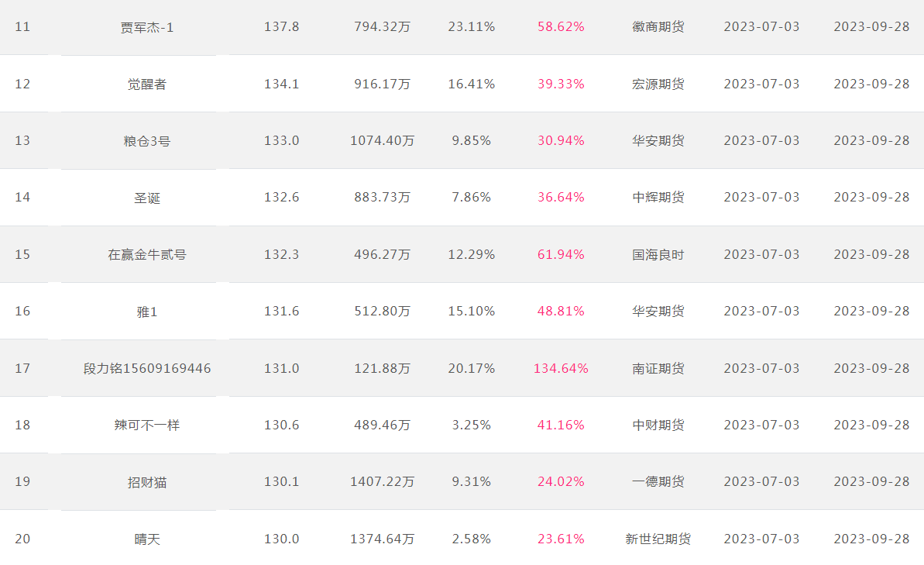Select the 1407.22万 equity cell
The image size is (924, 565).
(383, 482)
